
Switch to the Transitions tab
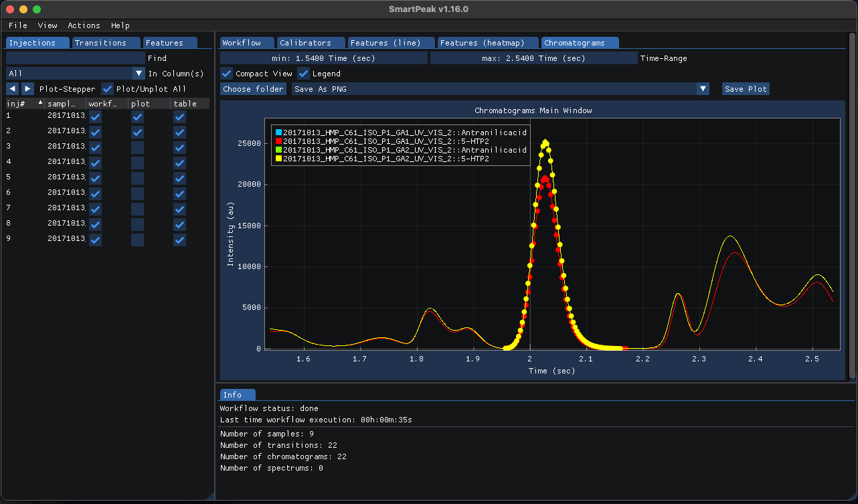click(106, 43)
